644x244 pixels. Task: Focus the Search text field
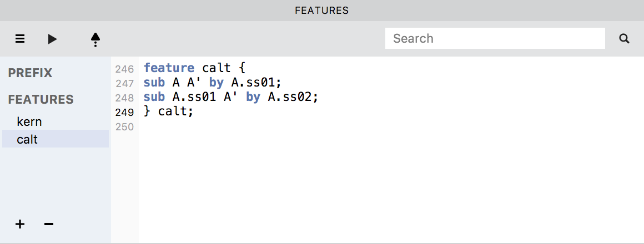[x=494, y=38]
